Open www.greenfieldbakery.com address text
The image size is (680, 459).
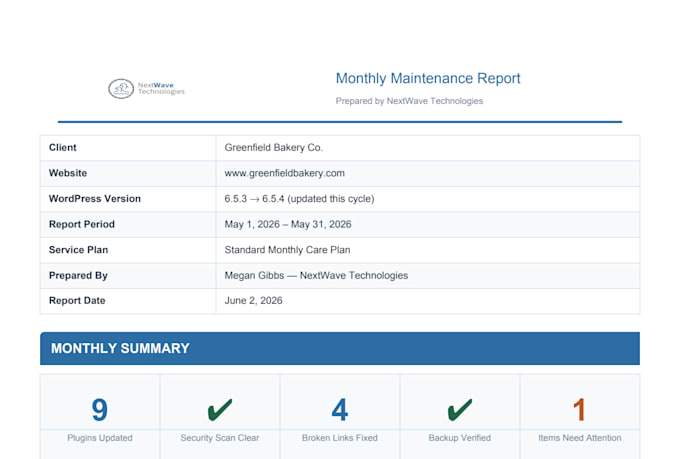[x=284, y=173]
